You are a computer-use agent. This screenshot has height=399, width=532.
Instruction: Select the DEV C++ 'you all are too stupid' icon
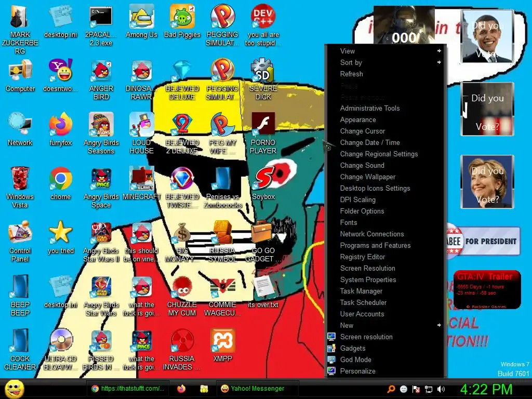click(263, 25)
